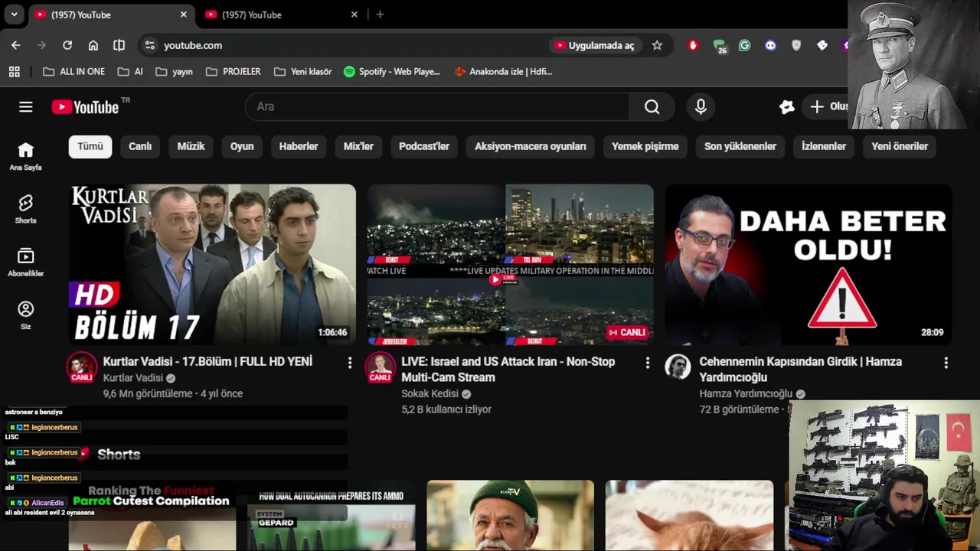The height and width of the screenshot is (551, 980).
Task: Select the Mix'ler filter chip
Action: pyautogui.click(x=358, y=146)
